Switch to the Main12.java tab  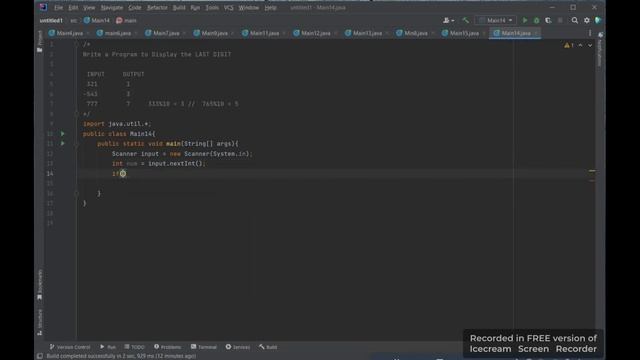point(312,33)
